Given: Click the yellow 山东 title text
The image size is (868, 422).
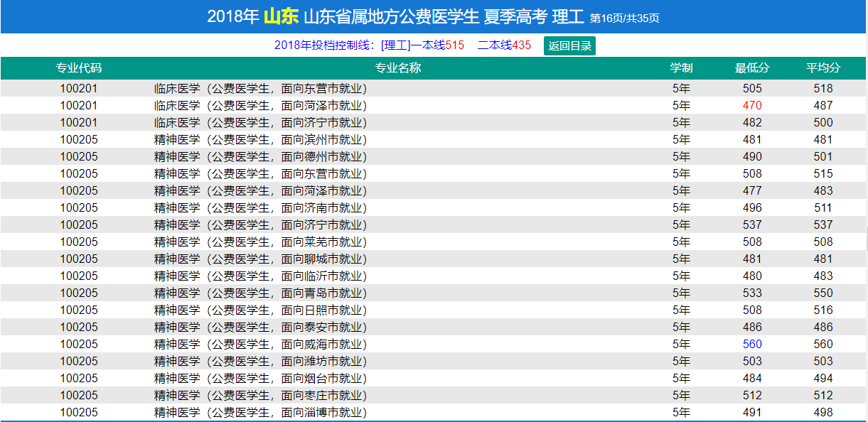Looking at the screenshot, I should 281,17.
